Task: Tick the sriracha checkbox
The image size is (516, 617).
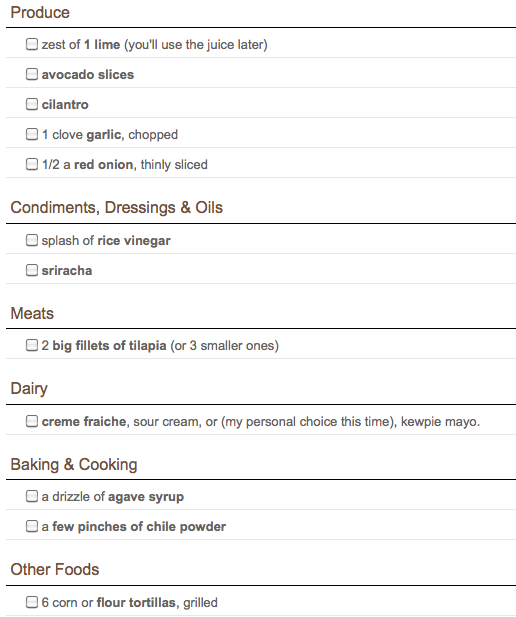Action: (x=32, y=270)
